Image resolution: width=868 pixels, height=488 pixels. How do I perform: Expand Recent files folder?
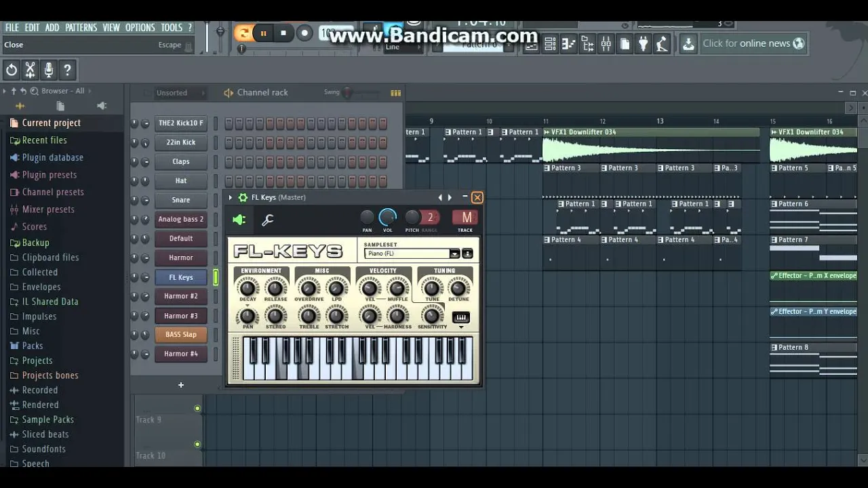click(x=44, y=140)
